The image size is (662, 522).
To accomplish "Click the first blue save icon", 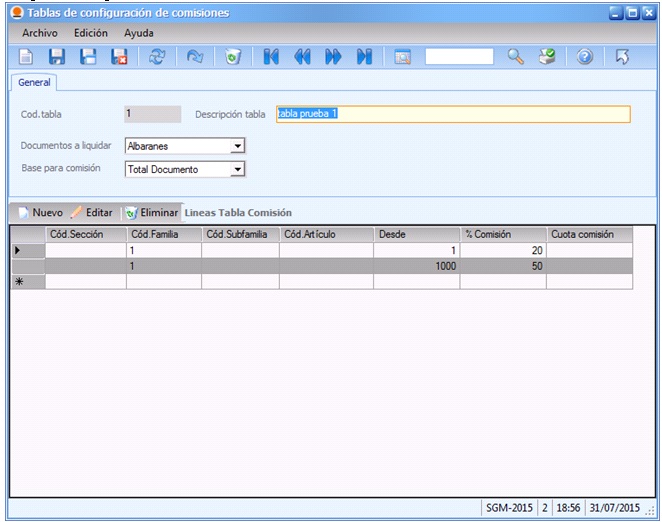I will point(57,57).
